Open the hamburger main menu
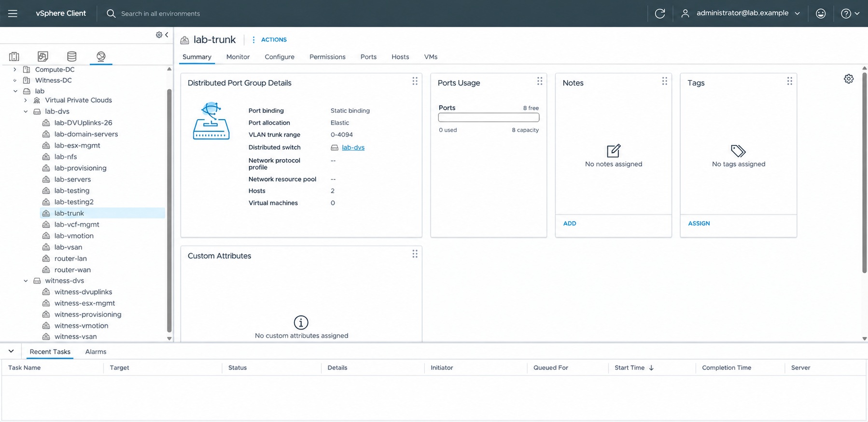868x422 pixels. pyautogui.click(x=13, y=14)
